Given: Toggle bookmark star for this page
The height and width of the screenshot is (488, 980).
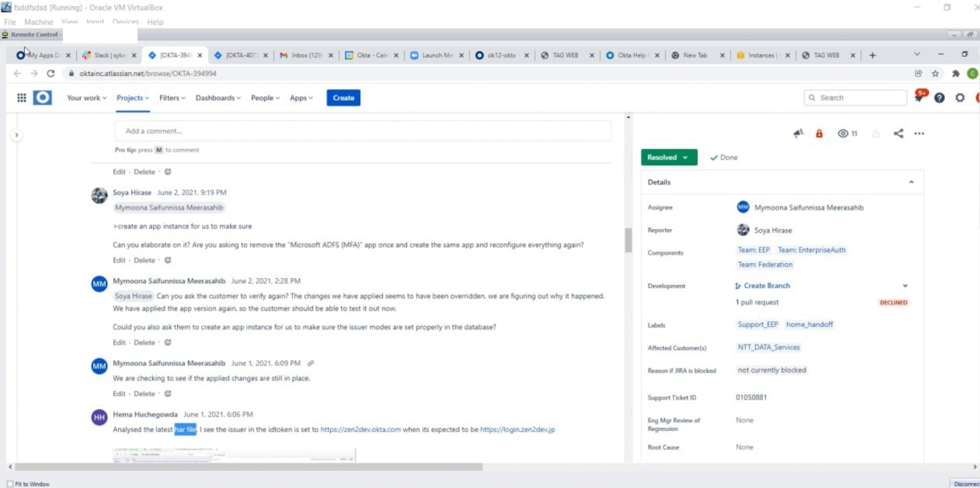Looking at the screenshot, I should click(935, 73).
